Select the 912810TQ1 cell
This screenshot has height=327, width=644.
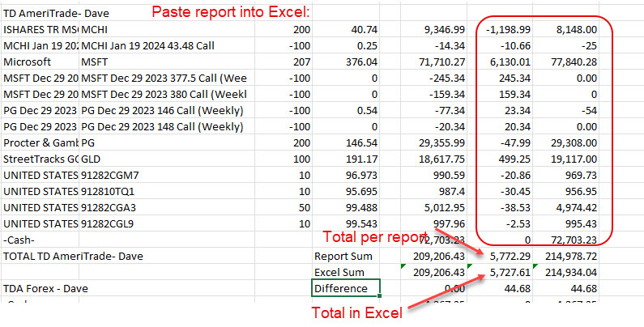pos(167,192)
